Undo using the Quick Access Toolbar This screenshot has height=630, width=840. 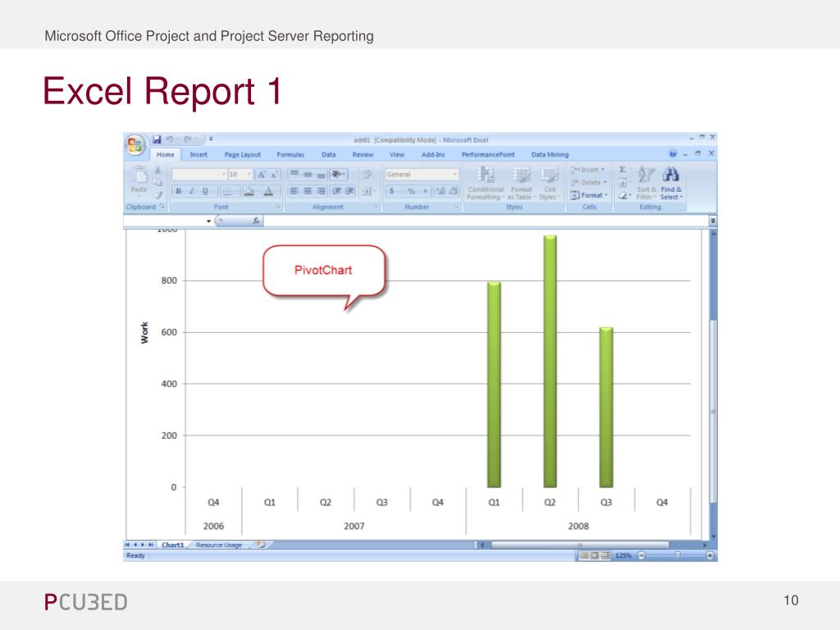click(169, 139)
